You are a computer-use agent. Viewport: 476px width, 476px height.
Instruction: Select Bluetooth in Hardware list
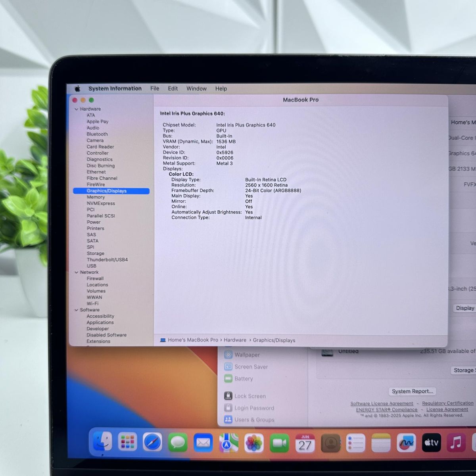(x=97, y=134)
